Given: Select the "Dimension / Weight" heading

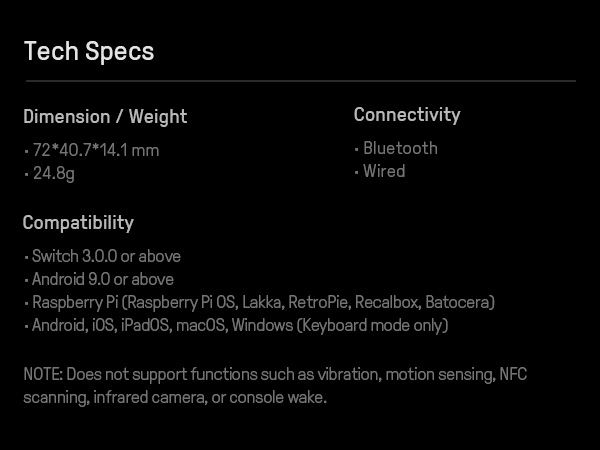Looking at the screenshot, I should 105,117.
